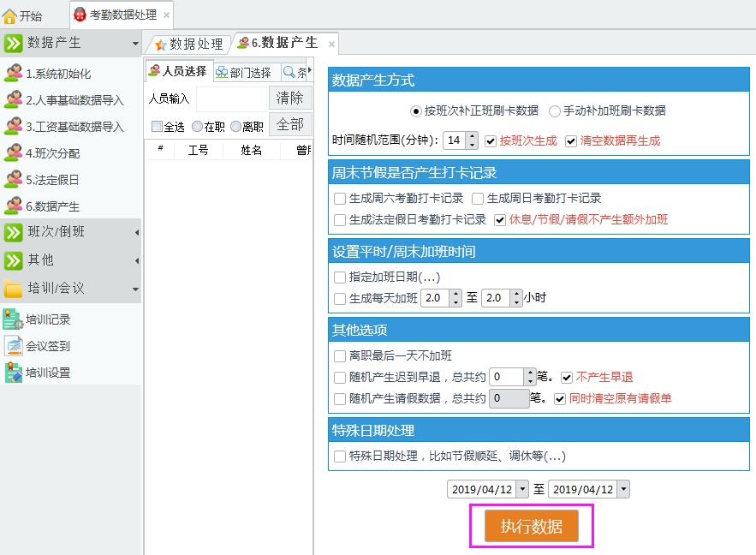Click the 会议签到 icon
756x555 pixels.
(14, 346)
